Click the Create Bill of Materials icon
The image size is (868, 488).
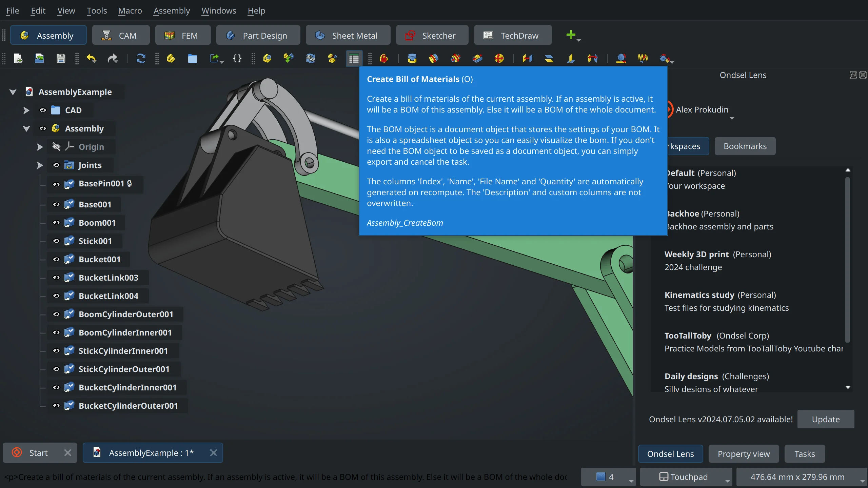pyautogui.click(x=354, y=58)
